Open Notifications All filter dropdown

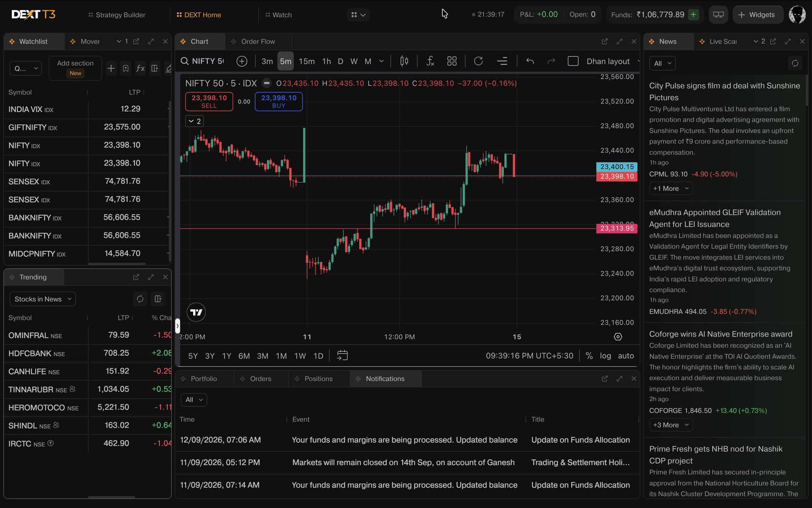194,400
